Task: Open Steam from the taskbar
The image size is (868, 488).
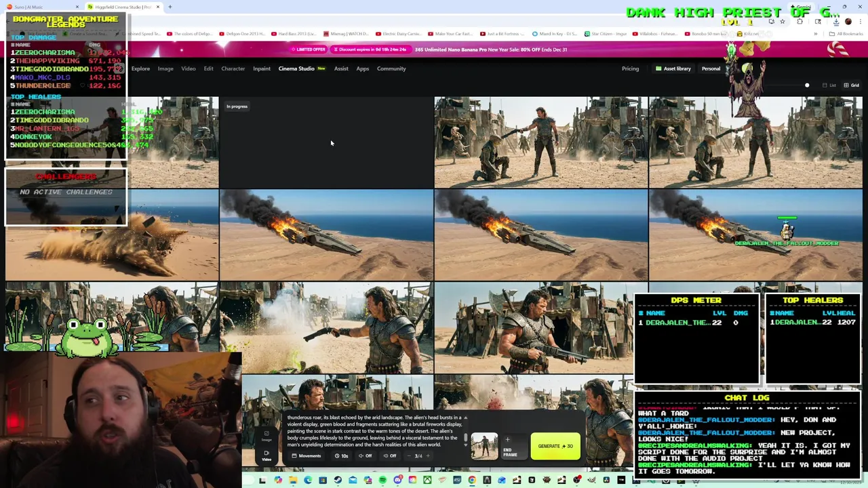Action: click(338, 480)
